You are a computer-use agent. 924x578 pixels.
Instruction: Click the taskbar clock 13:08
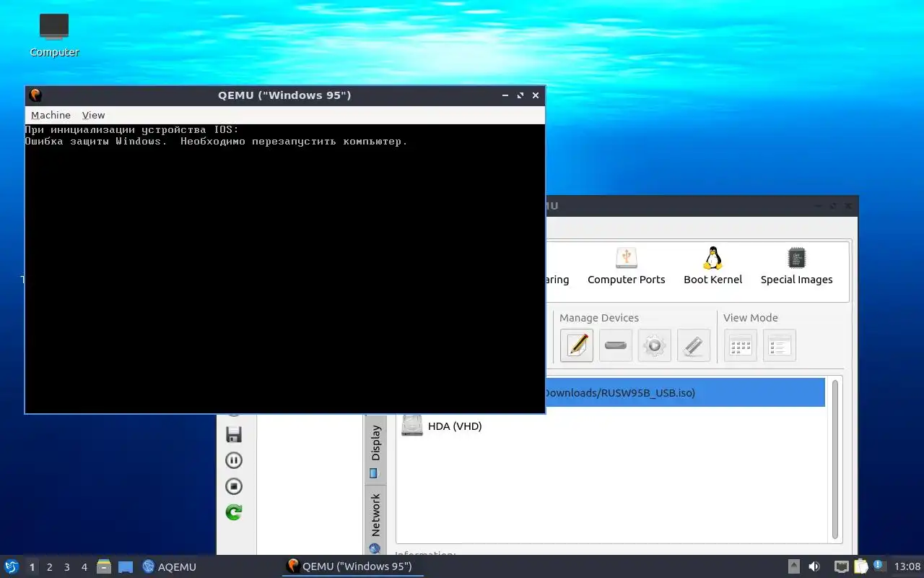[x=907, y=566]
